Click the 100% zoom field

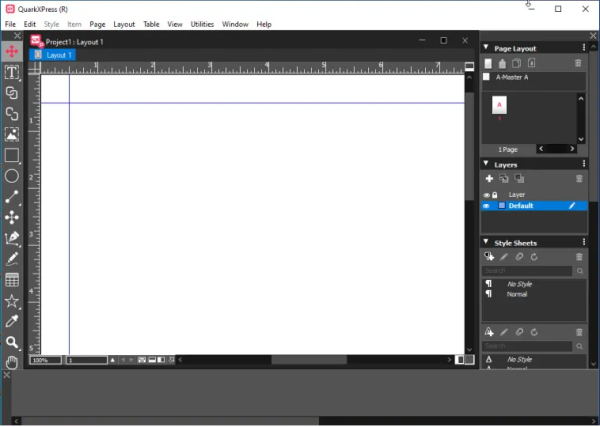(46, 360)
